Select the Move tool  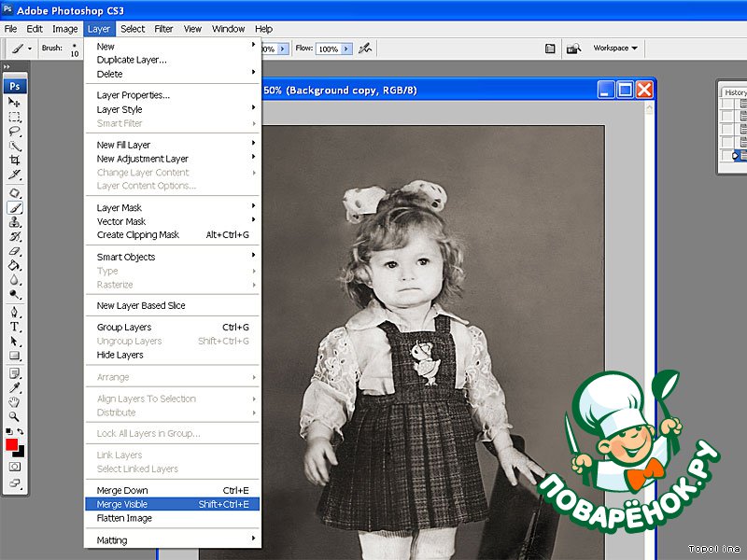click(15, 102)
